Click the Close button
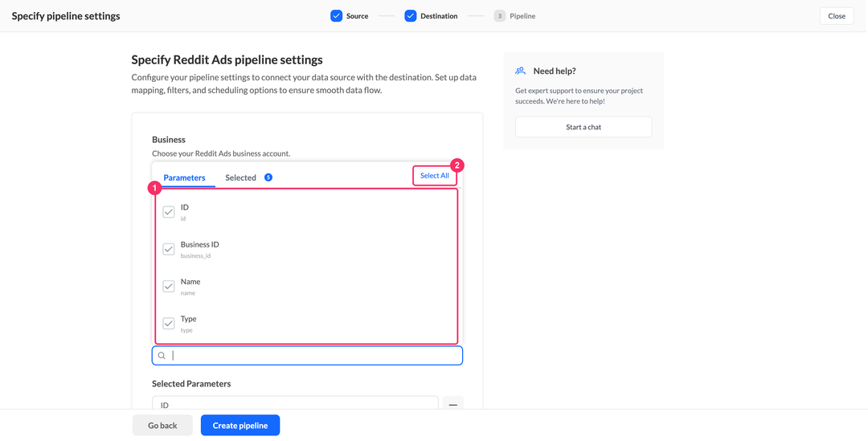 (x=837, y=16)
